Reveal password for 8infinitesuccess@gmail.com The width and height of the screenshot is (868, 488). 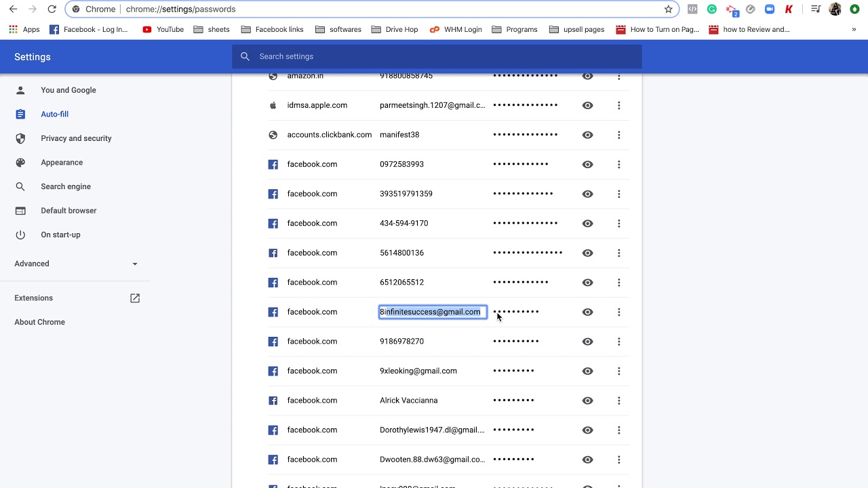[588, 312]
